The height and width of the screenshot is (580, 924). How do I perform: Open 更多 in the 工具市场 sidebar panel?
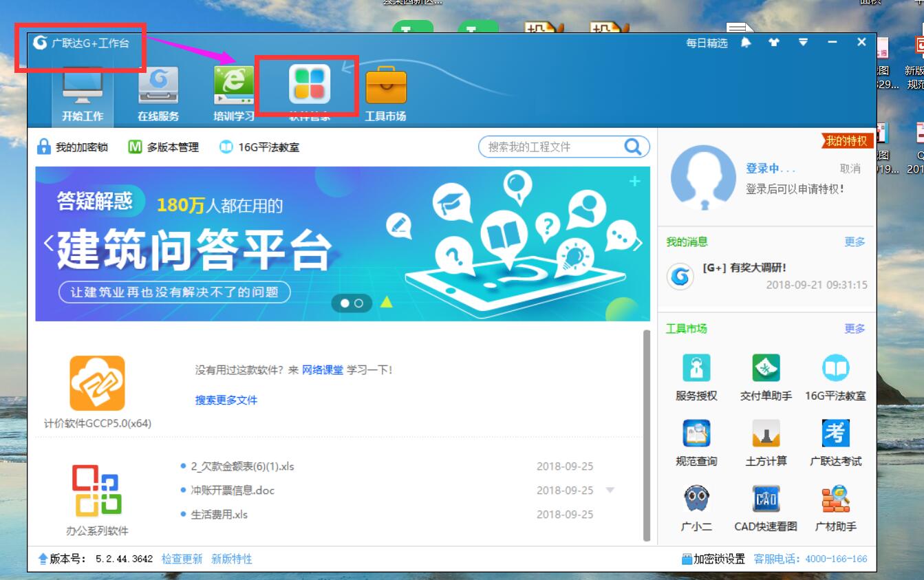855,329
